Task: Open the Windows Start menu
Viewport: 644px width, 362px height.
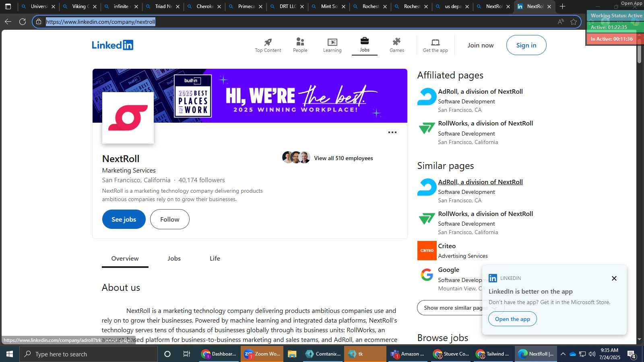Action: click(x=10, y=354)
